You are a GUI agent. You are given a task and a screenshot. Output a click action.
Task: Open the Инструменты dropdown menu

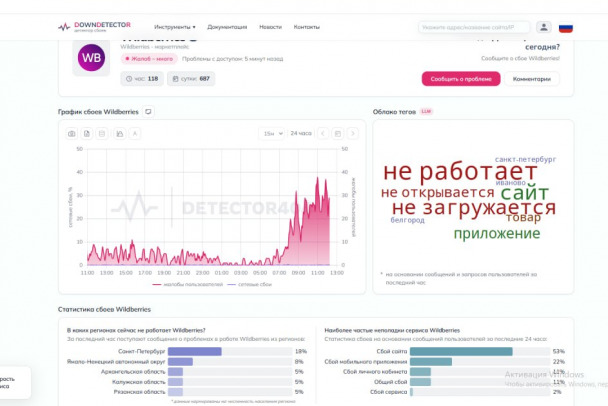(x=175, y=27)
